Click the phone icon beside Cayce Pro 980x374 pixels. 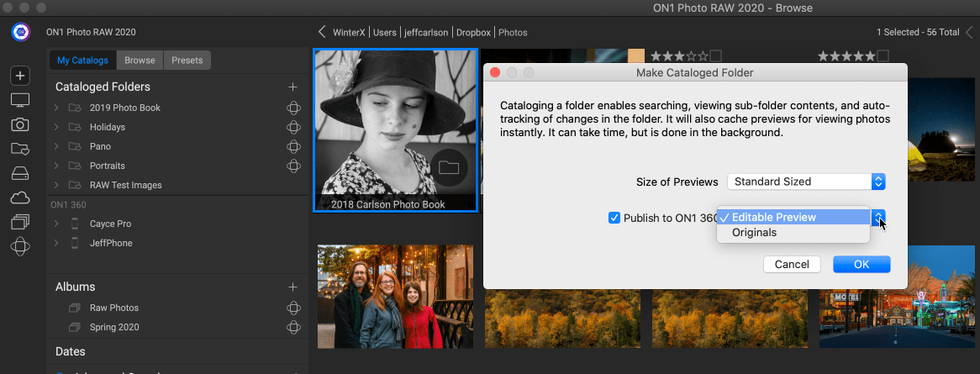(75, 224)
